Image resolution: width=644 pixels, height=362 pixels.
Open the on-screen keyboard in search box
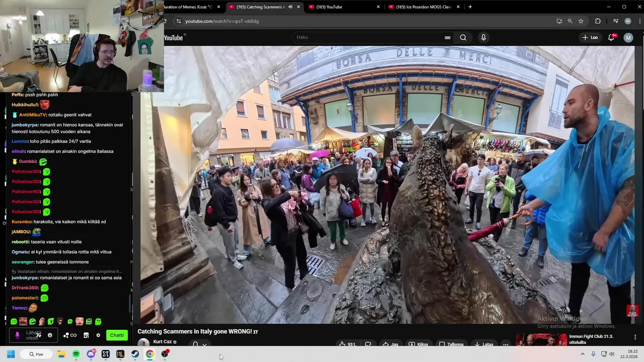pos(447,37)
